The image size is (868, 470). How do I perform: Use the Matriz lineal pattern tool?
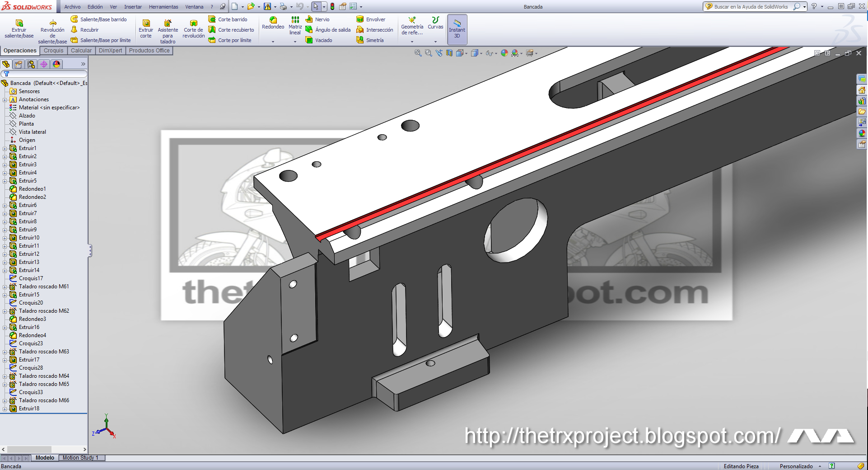[295, 26]
